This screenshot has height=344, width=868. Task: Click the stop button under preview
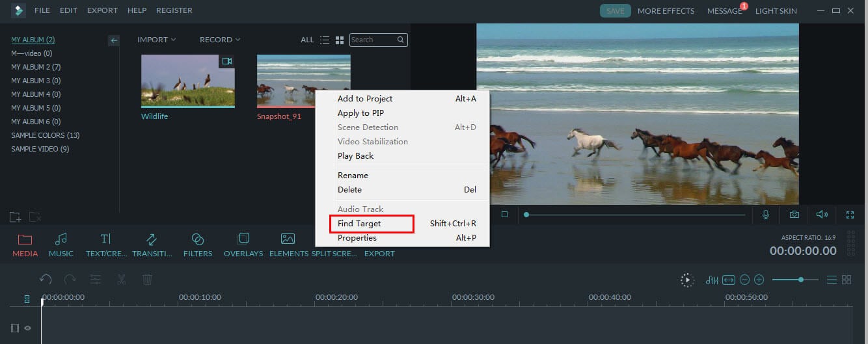pos(504,214)
